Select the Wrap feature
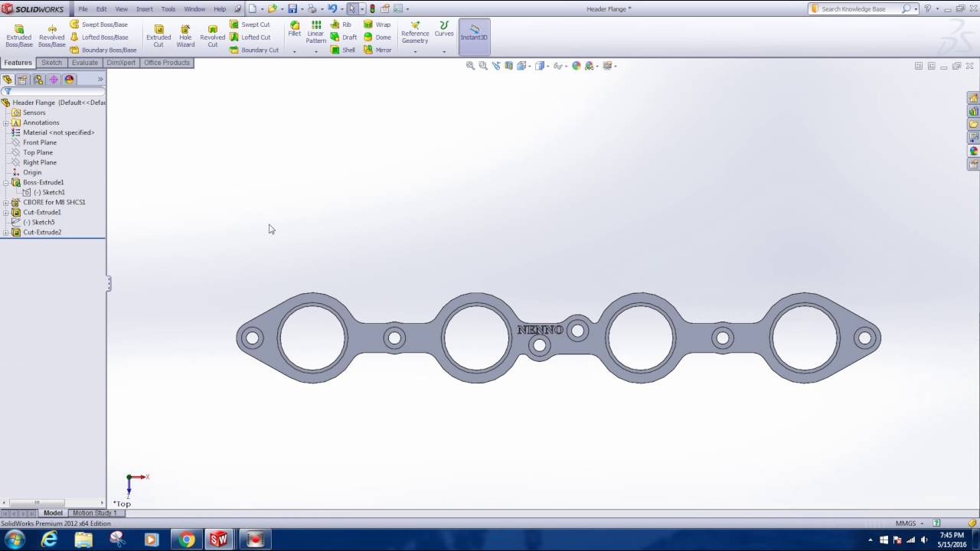The height and width of the screenshot is (551, 980). pos(377,24)
